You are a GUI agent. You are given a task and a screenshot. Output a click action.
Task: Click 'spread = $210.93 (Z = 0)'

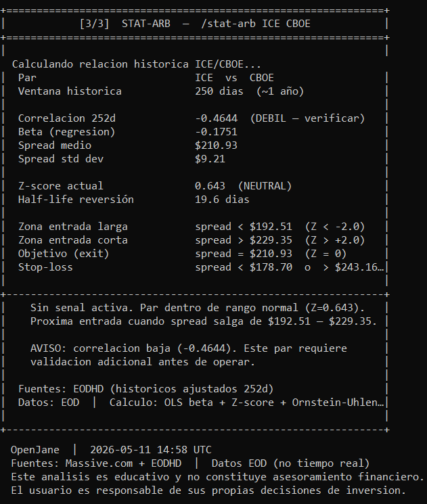coord(271,254)
